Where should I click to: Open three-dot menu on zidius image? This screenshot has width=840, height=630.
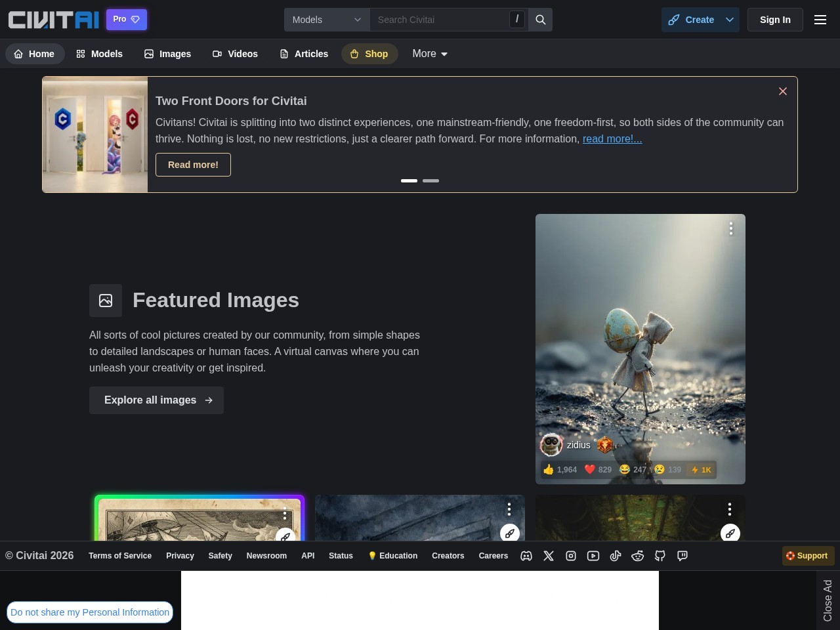pos(730,228)
